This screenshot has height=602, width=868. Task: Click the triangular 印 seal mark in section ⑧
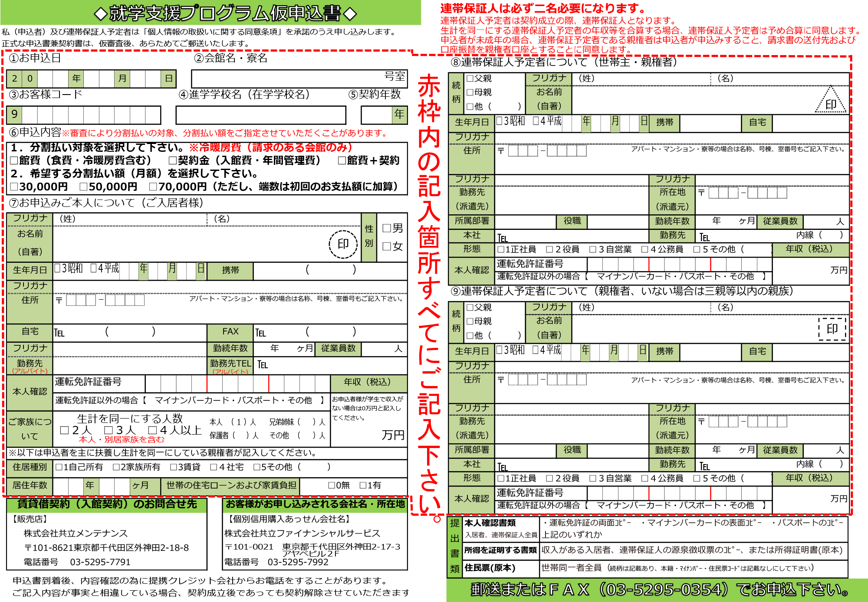(831, 100)
